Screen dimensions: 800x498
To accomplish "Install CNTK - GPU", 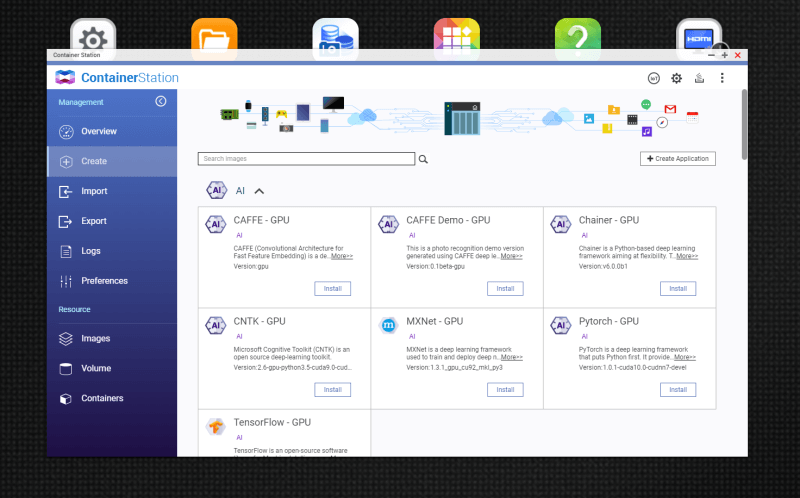I will [x=332, y=390].
